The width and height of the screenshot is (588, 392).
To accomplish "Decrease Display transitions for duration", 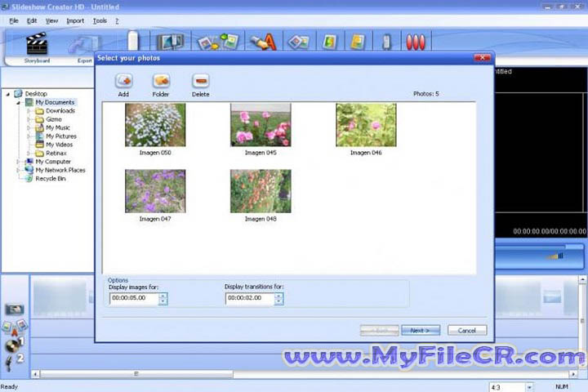I will coord(278,301).
